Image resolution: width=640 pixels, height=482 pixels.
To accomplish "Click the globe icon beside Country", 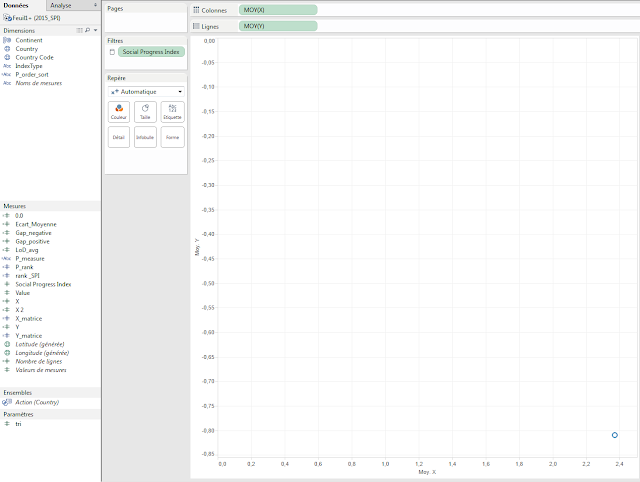I will pos(7,49).
